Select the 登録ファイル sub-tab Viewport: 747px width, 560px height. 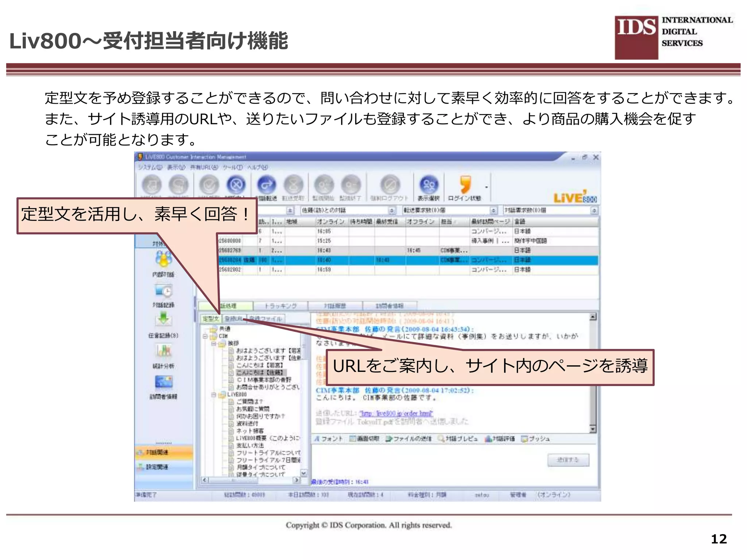click(x=266, y=319)
